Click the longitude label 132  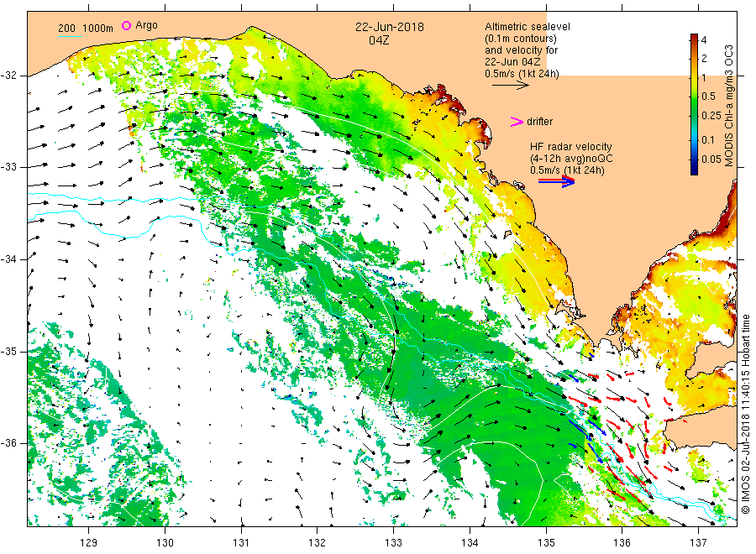click(318, 542)
